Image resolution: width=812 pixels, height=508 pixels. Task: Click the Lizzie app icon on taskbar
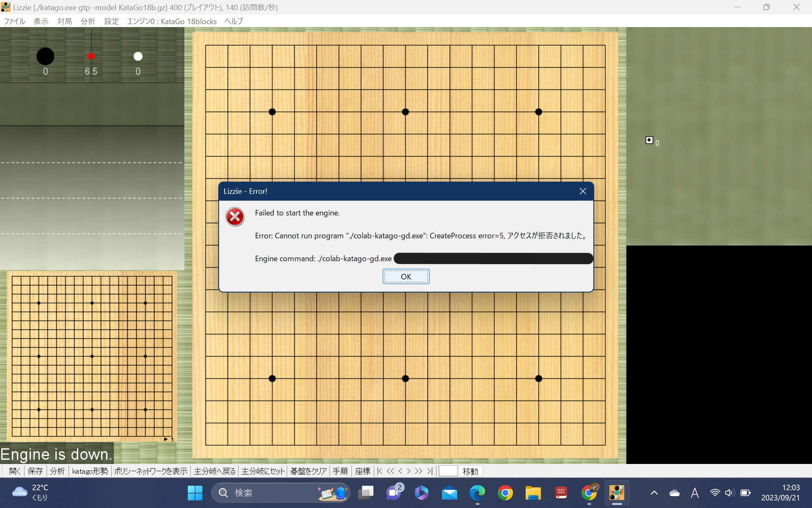coord(617,493)
